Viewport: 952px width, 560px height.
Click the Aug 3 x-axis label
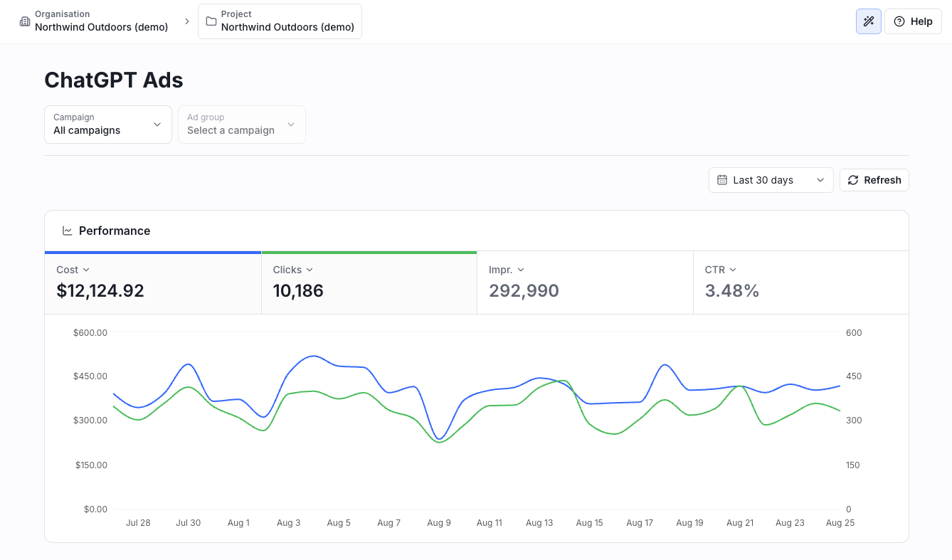288,523
